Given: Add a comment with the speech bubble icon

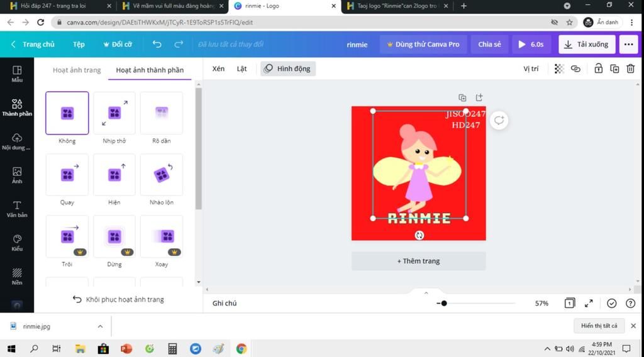Looking at the screenshot, I should coord(499,120).
